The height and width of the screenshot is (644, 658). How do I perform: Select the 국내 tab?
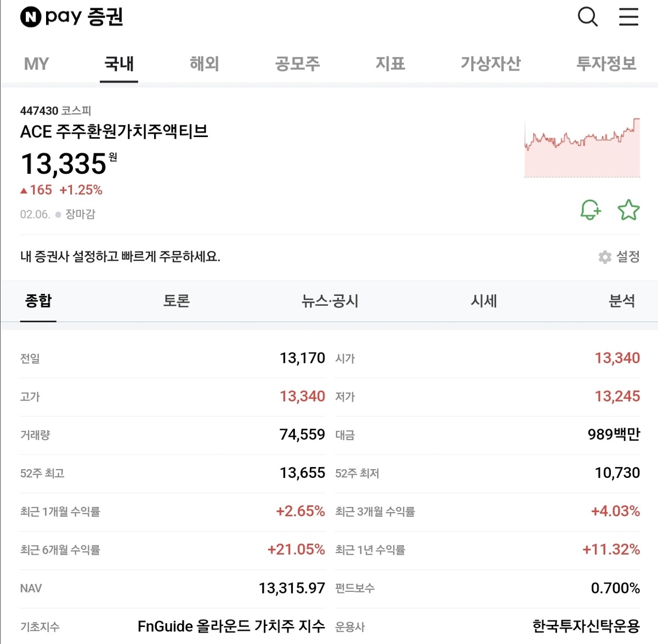(x=119, y=64)
